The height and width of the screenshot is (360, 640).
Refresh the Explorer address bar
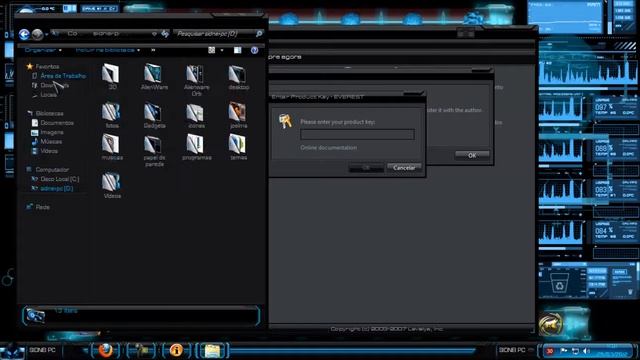point(165,34)
